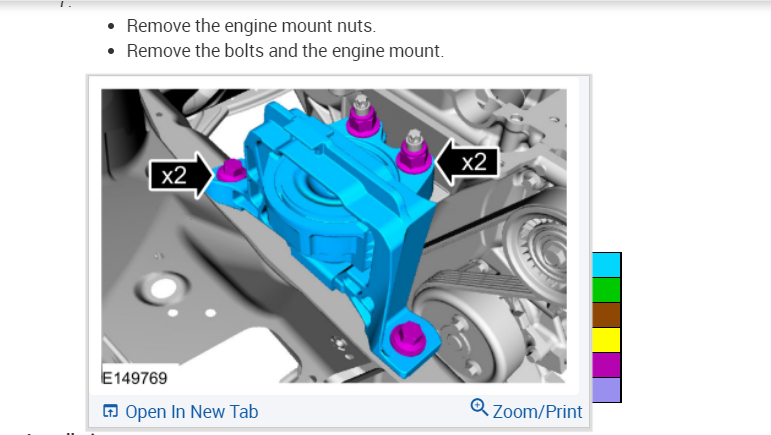Click the 'Remove the engine mount nuts' text

(x=251, y=26)
